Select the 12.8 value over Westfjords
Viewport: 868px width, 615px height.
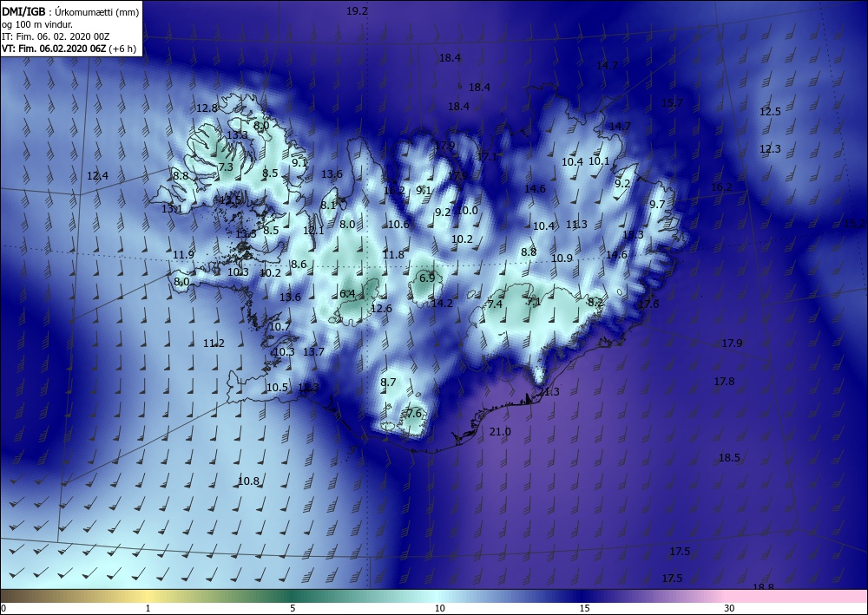click(x=207, y=108)
